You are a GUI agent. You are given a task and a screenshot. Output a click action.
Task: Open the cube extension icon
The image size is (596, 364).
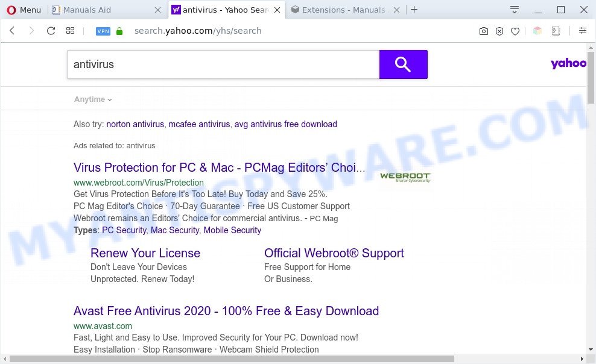pyautogui.click(x=537, y=31)
